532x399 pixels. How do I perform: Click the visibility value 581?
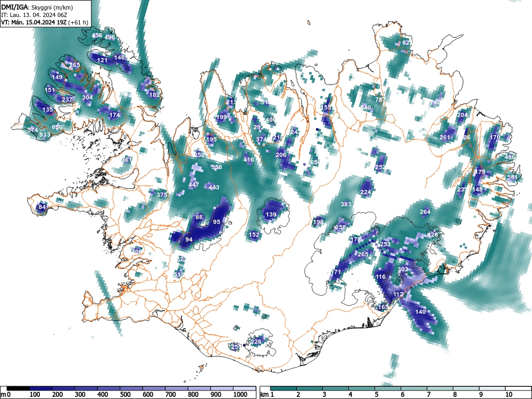(512, 178)
